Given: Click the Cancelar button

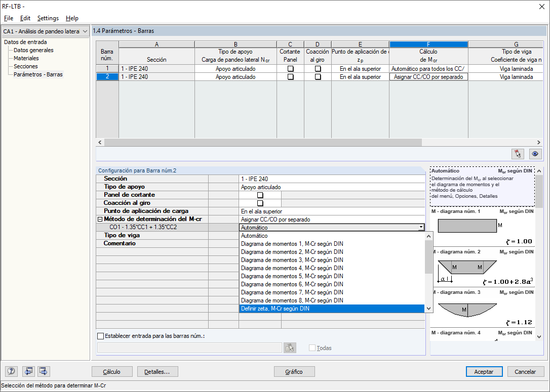Looking at the screenshot, I should click(x=525, y=372).
